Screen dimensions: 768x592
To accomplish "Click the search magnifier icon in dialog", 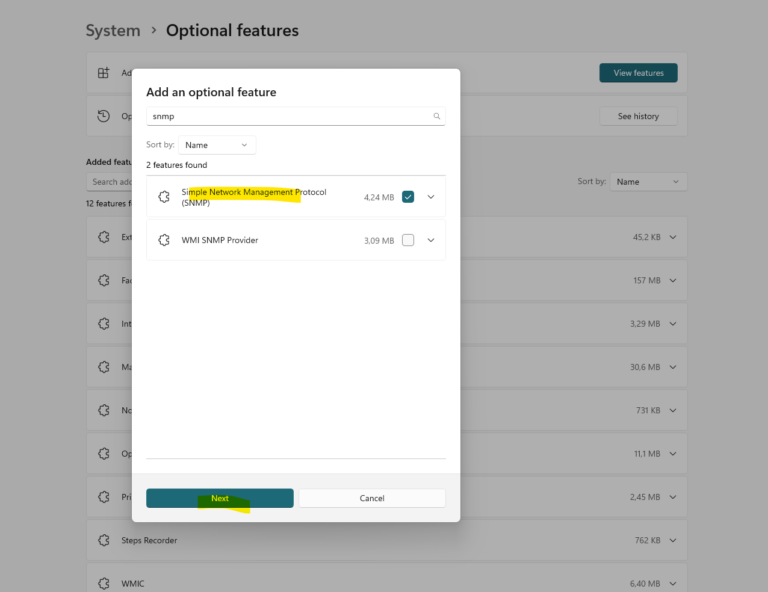I will (436, 116).
